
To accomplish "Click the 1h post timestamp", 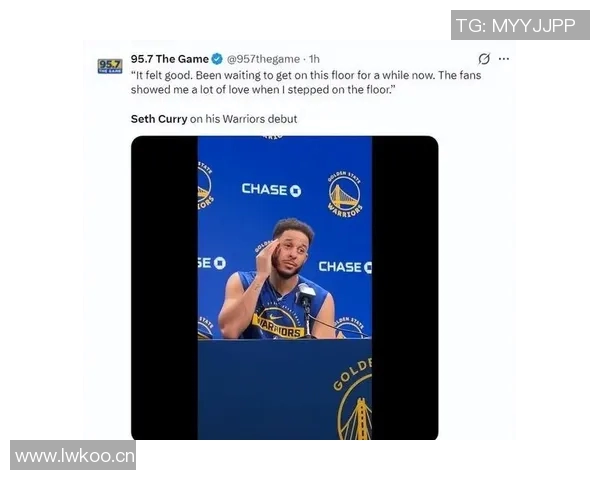I will (x=314, y=59).
